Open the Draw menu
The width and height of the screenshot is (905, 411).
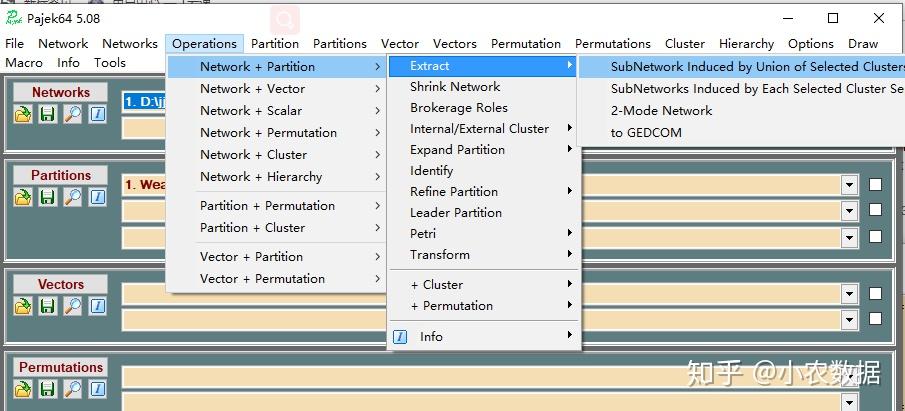click(x=862, y=44)
